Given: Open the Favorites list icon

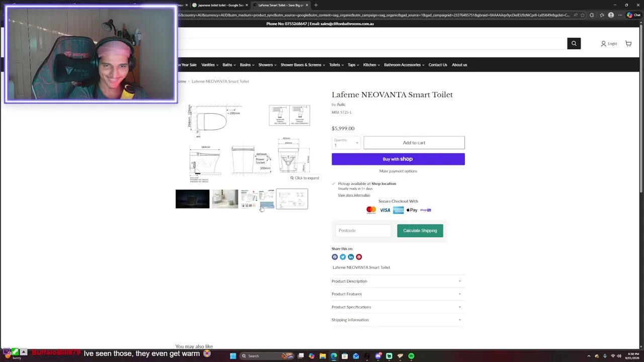Looking at the screenshot, I should point(603,15).
